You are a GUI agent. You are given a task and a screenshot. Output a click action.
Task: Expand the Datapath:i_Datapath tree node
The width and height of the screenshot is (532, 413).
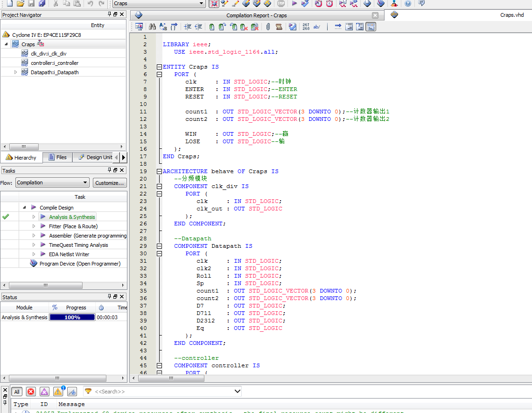(15, 72)
